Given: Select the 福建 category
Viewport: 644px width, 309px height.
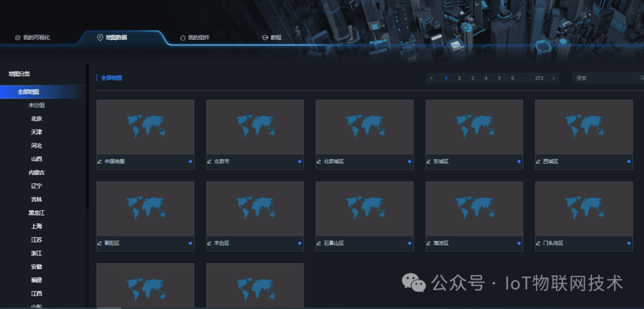Looking at the screenshot, I should point(36,280).
